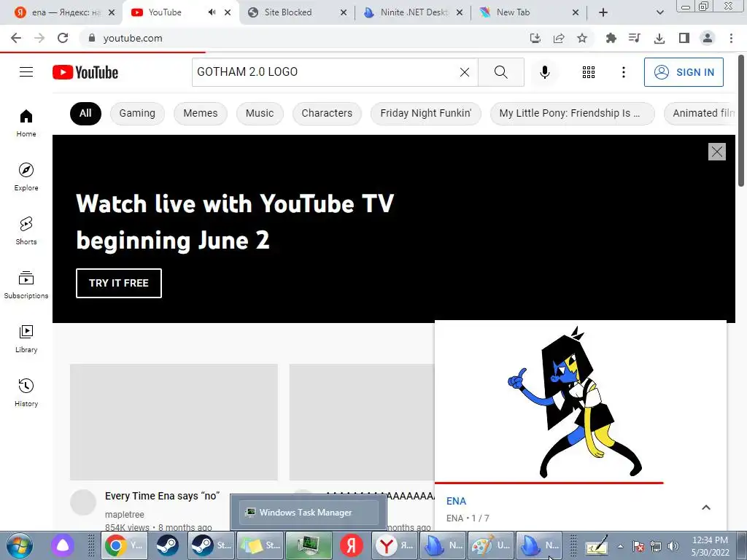The image size is (747, 560).
Task: Open History in the sidebar
Action: [x=26, y=392]
